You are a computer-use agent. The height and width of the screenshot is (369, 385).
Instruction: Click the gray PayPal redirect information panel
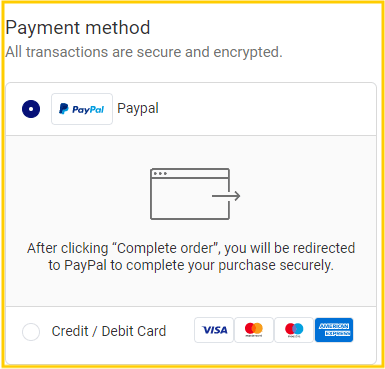click(191, 221)
